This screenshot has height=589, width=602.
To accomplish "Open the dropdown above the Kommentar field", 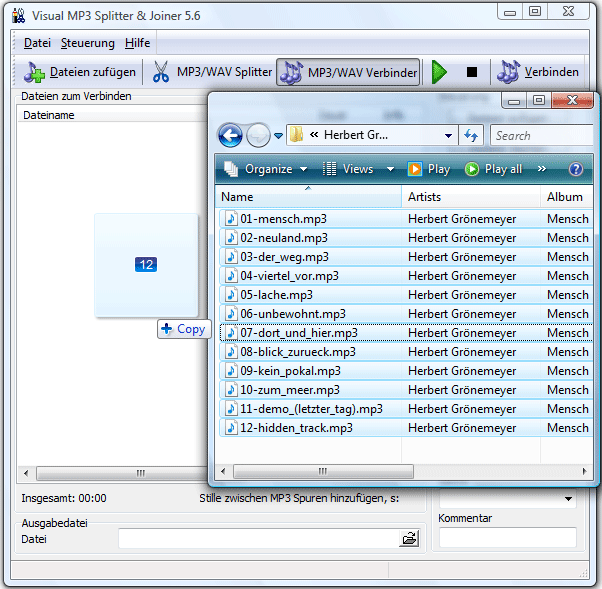I will click(568, 499).
